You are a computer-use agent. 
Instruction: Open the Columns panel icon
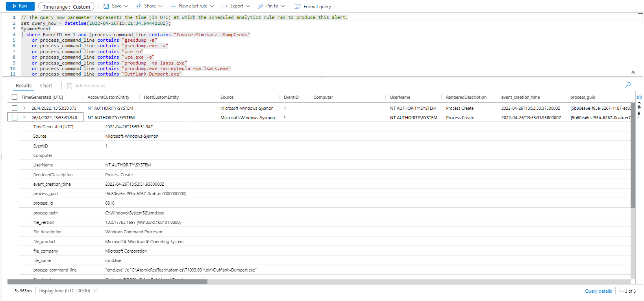(x=639, y=97)
